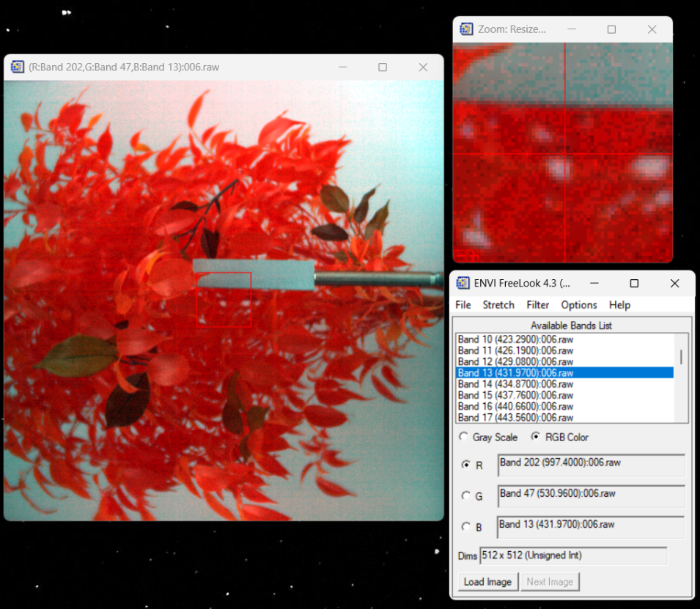This screenshot has height=609, width=700.
Task: Select the G channel radio button
Action: click(x=466, y=496)
